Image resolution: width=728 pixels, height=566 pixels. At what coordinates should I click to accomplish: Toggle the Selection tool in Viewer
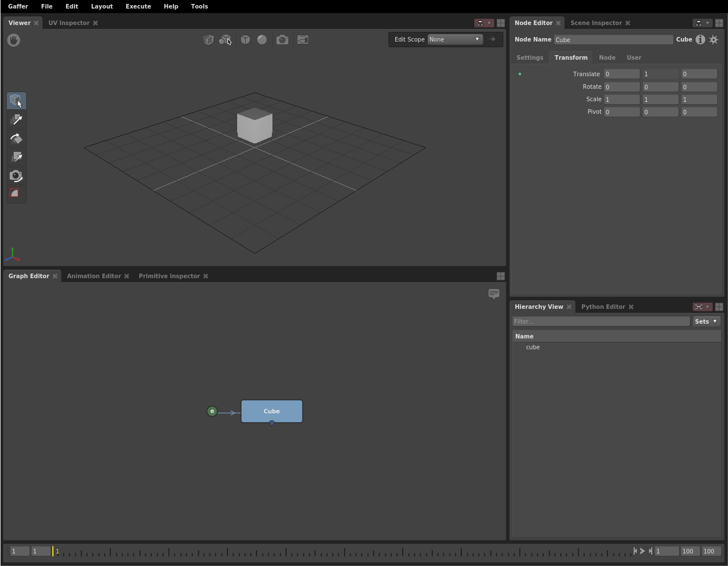click(x=16, y=101)
